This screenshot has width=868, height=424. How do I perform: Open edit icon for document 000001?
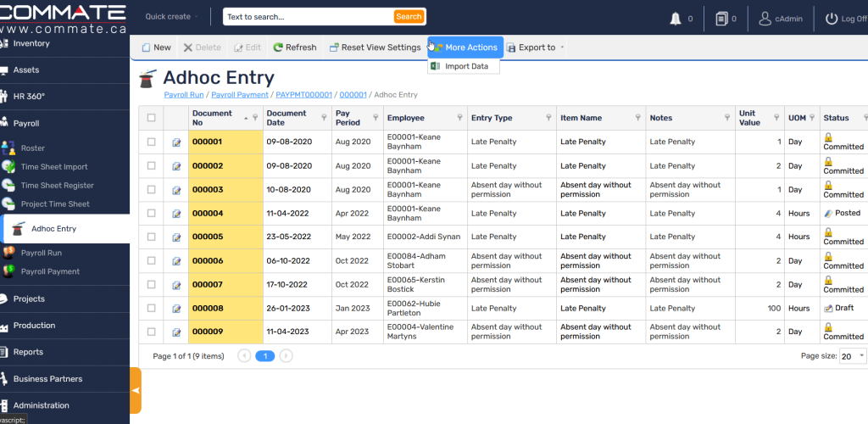click(x=176, y=142)
